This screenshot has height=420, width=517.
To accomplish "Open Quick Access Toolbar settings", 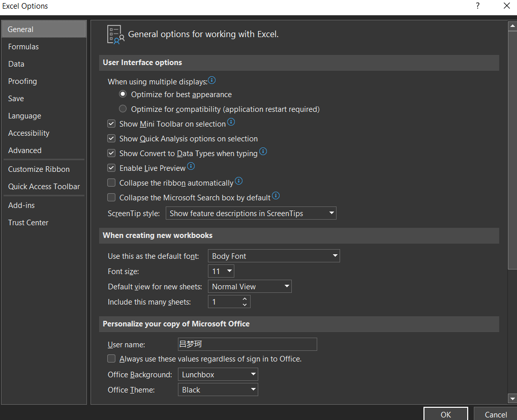I will (x=44, y=187).
